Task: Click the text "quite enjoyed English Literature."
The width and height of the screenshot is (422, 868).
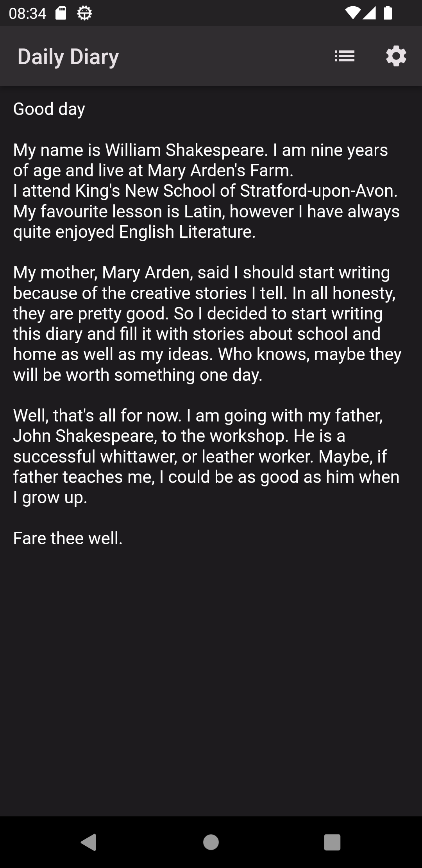Action: tap(134, 232)
